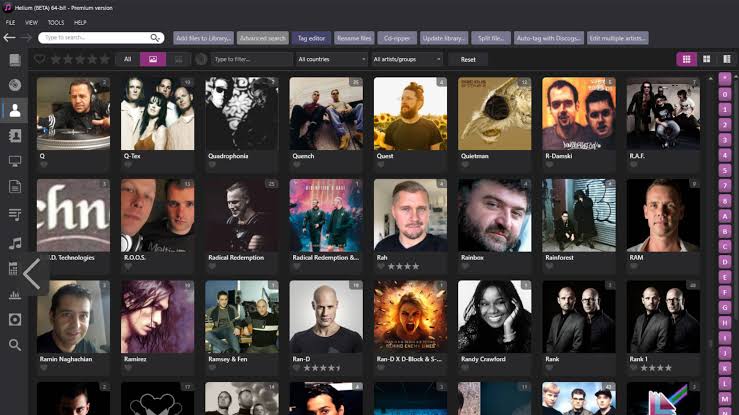Click the Rename files button
The height and width of the screenshot is (415, 739).
pos(354,38)
